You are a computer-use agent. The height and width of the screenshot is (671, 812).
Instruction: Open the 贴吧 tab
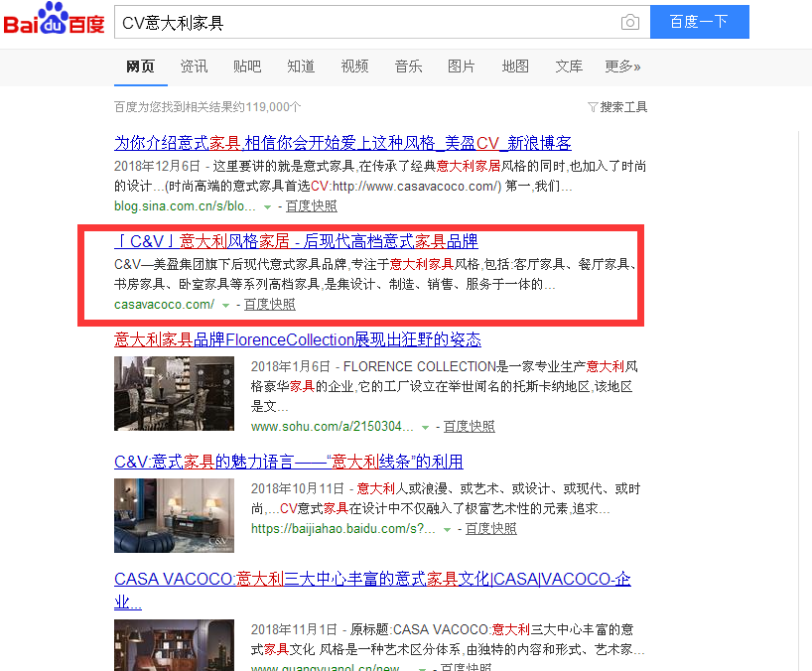click(x=247, y=67)
